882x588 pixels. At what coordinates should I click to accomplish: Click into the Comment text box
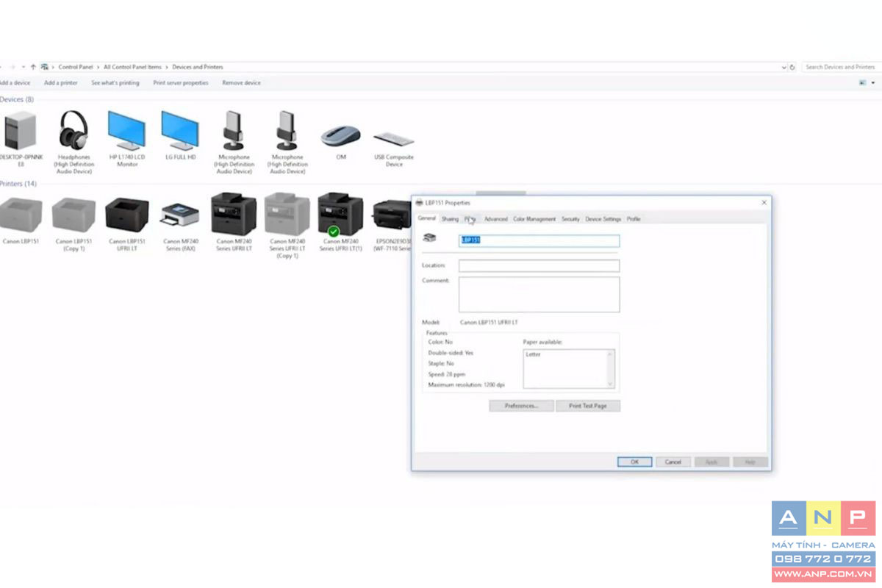pos(539,295)
